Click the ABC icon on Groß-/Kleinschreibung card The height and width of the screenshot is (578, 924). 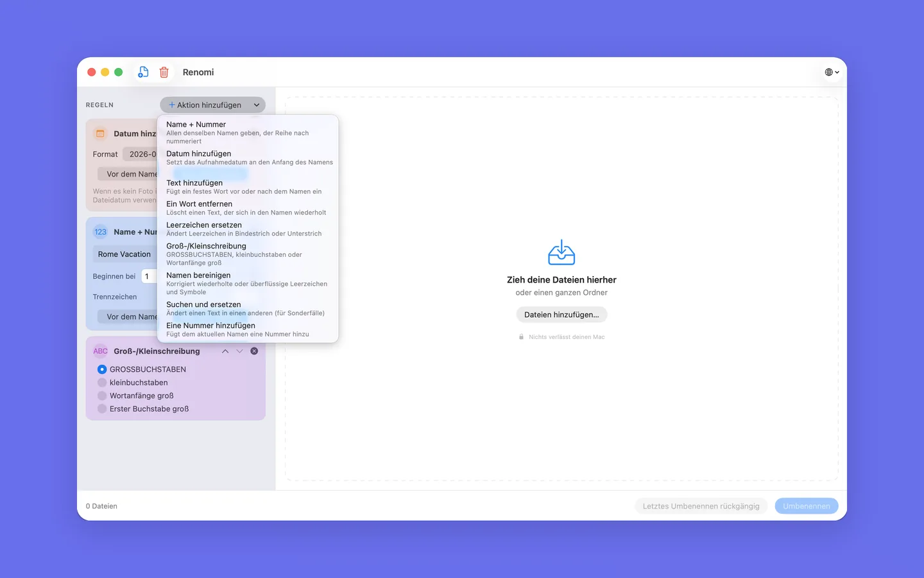[x=101, y=351]
